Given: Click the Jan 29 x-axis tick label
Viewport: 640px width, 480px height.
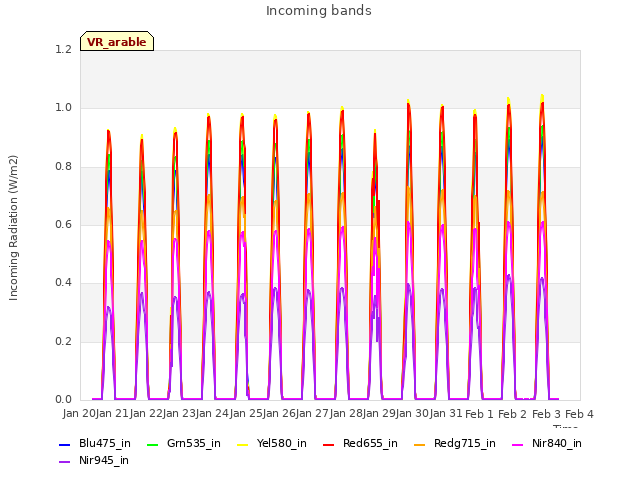Looking at the screenshot, I should pos(379,413).
